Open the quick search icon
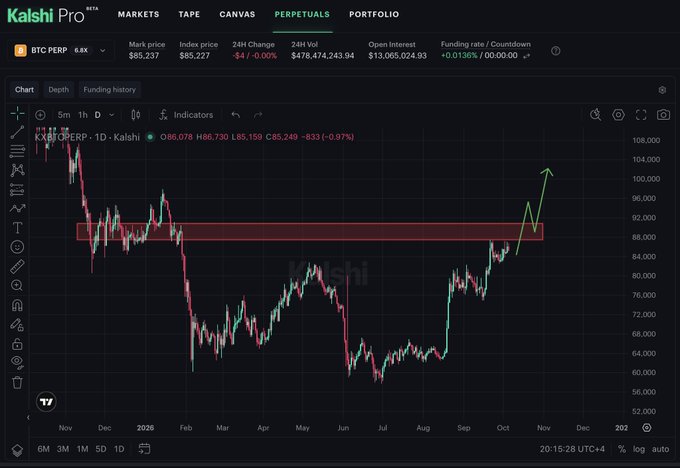This screenshot has height=468, width=680. [x=596, y=115]
